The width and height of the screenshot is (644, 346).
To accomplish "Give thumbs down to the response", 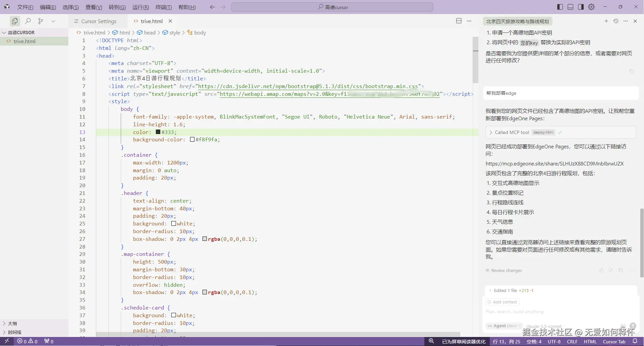I will click(x=611, y=270).
